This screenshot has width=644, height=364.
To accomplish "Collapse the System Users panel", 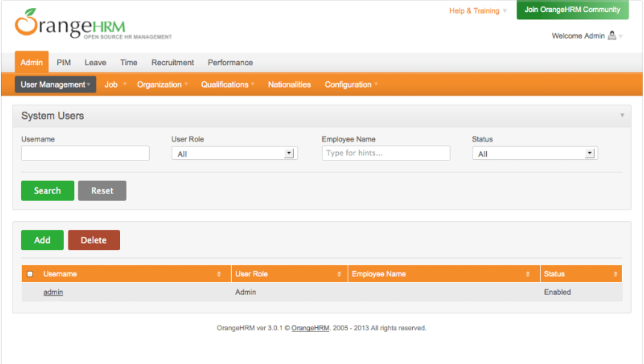I will [622, 115].
